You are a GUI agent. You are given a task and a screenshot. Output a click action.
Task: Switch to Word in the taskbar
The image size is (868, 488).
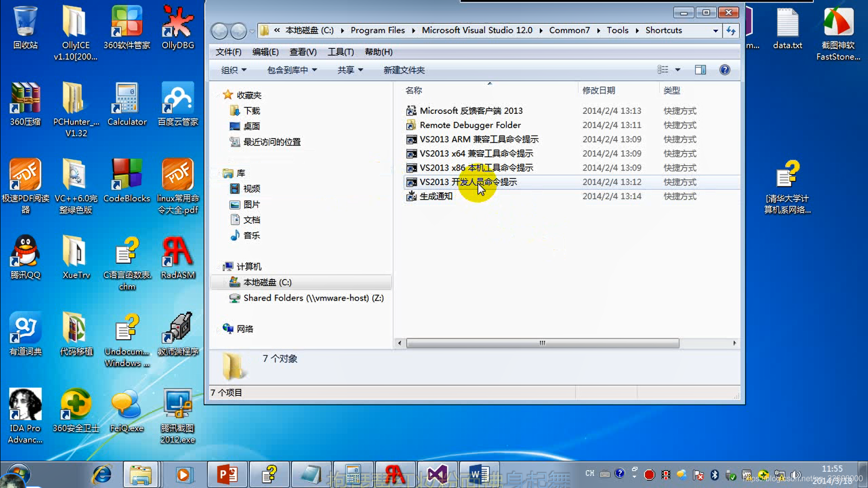479,475
